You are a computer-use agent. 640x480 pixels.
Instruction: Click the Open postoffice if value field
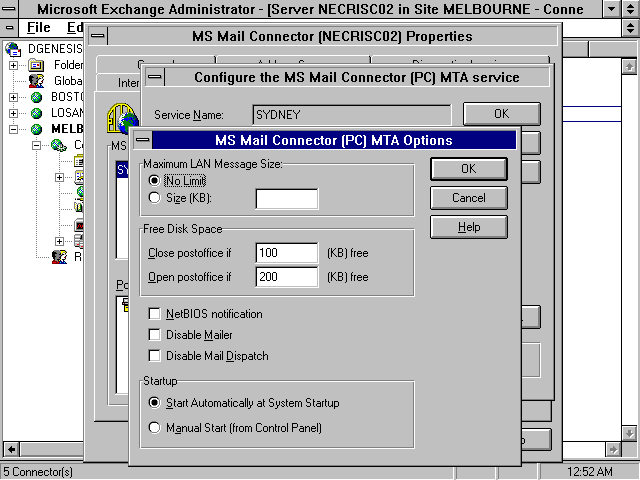tap(287, 277)
